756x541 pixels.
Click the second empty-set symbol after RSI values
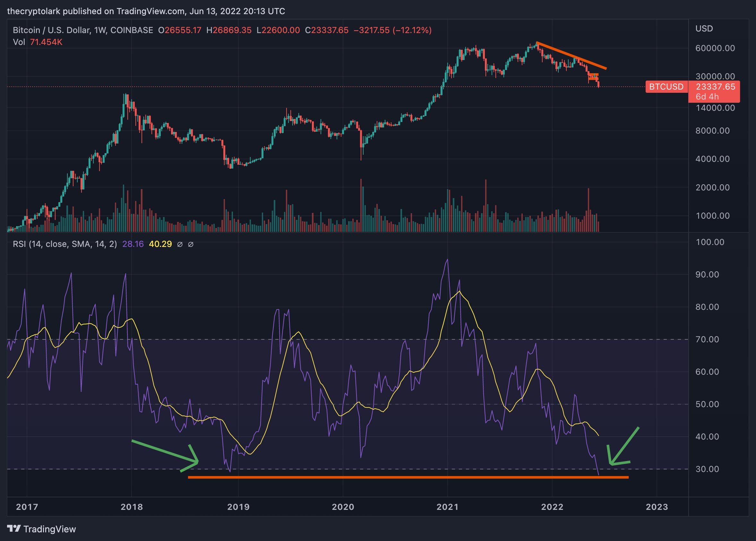[x=191, y=245]
